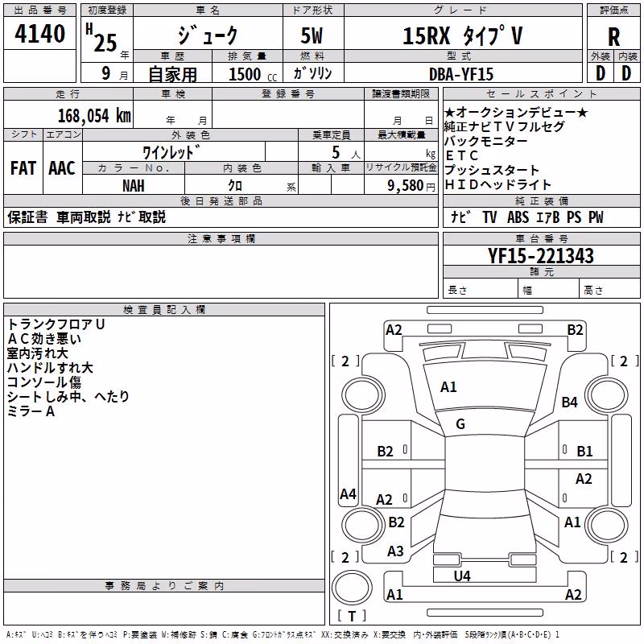The height and width of the screenshot is (644, 644).
Task: Click the ETC sales point line
Action: 461,155
